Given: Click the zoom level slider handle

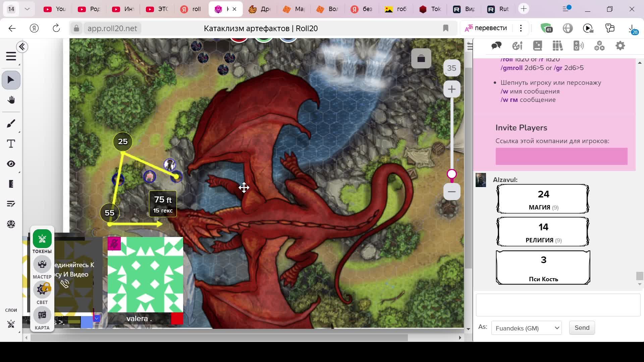Looking at the screenshot, I should [x=452, y=174].
